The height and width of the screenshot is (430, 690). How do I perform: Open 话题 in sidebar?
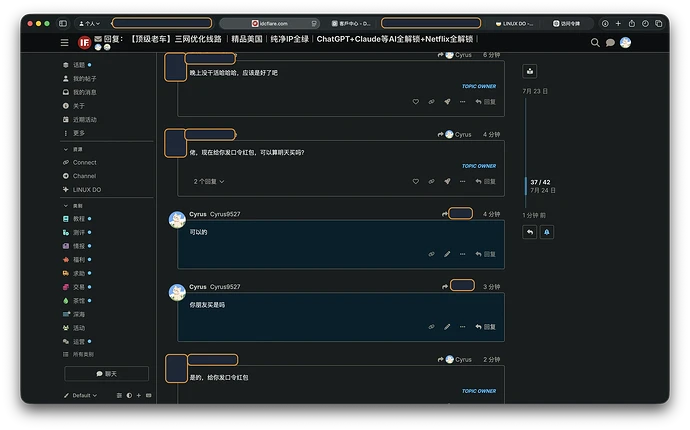(77, 65)
